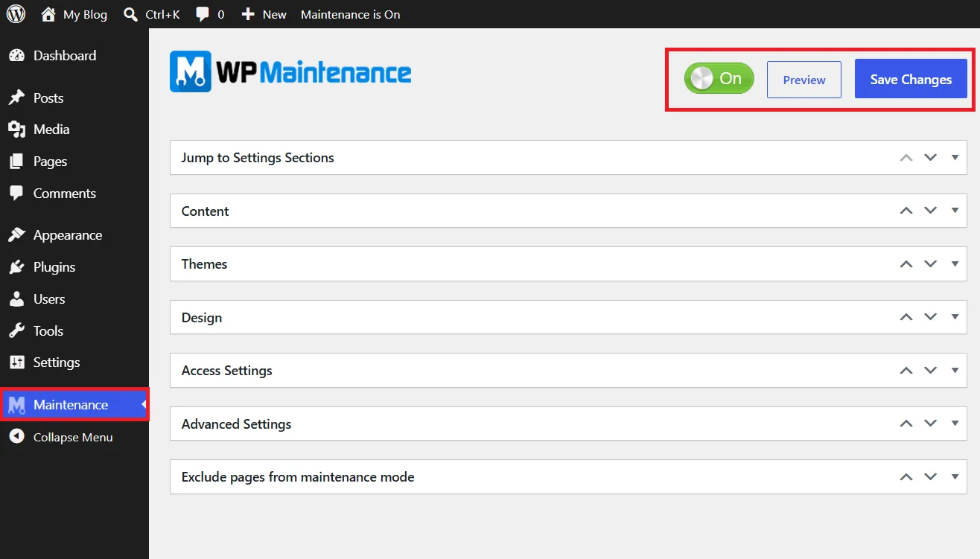Click the Content section title
This screenshot has width=980, height=559.
pos(206,211)
